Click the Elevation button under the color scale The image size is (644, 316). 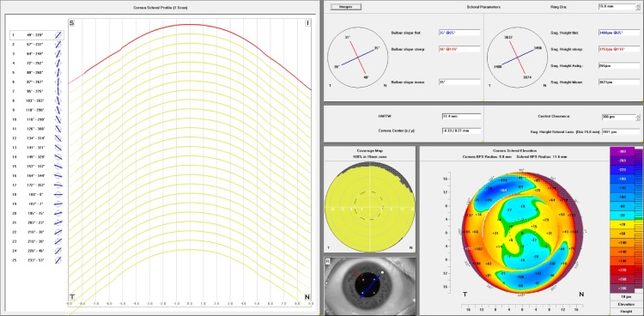click(626, 304)
